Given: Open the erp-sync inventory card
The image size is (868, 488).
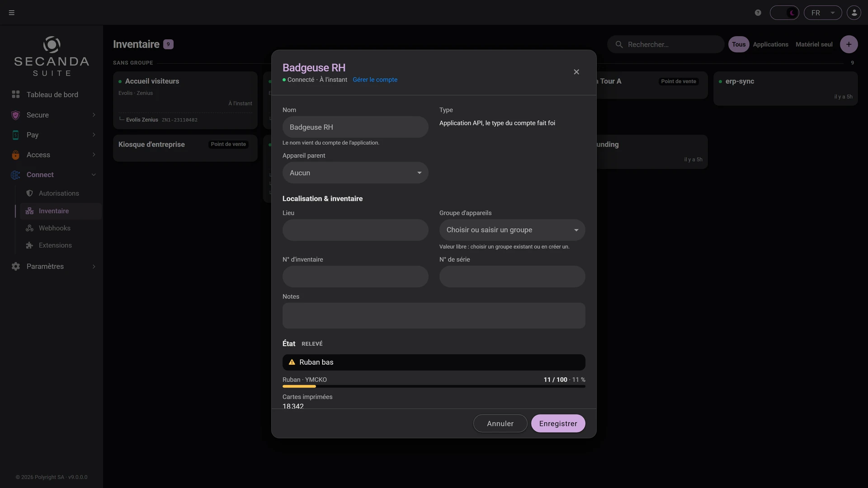Looking at the screenshot, I should click(786, 89).
